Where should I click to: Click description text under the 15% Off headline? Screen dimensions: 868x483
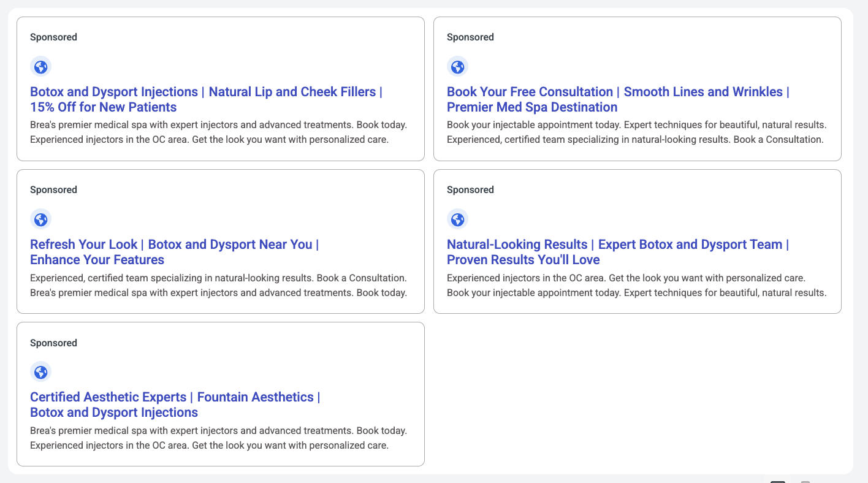coord(218,132)
